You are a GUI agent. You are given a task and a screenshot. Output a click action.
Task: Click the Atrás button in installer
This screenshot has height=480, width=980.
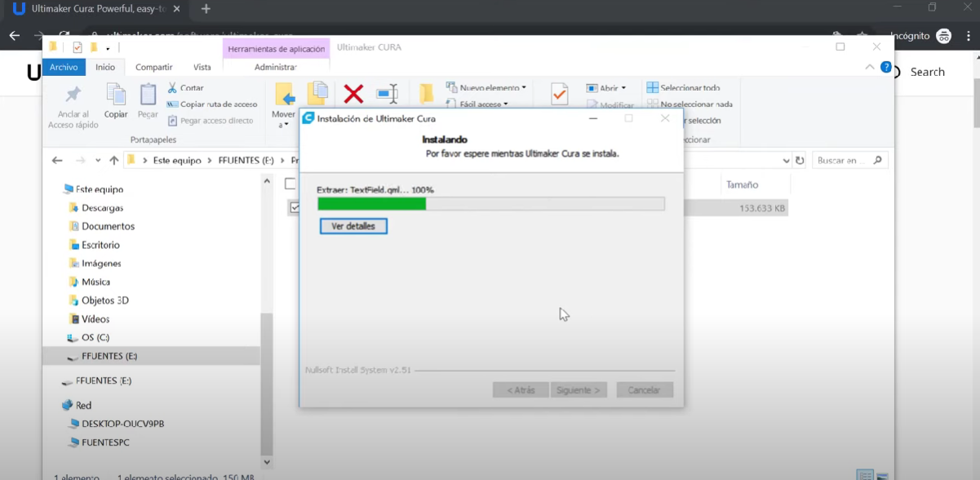521,390
